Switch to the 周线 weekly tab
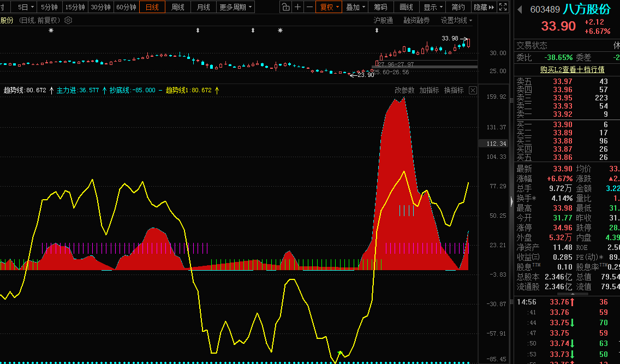The image size is (620, 364). (178, 7)
